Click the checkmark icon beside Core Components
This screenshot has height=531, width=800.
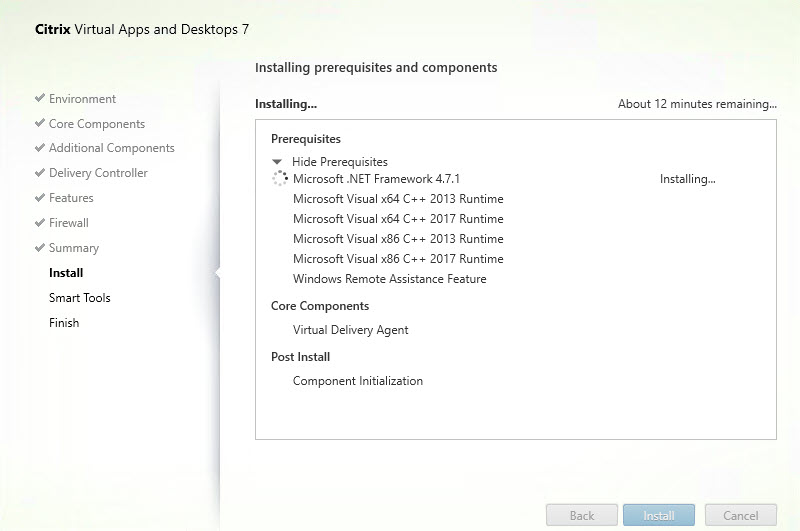39,123
